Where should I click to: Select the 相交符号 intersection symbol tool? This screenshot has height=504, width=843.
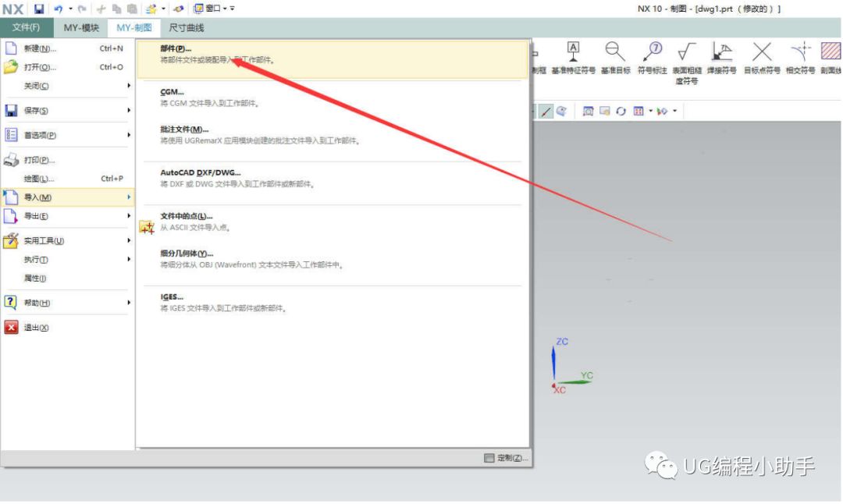pyautogui.click(x=801, y=59)
